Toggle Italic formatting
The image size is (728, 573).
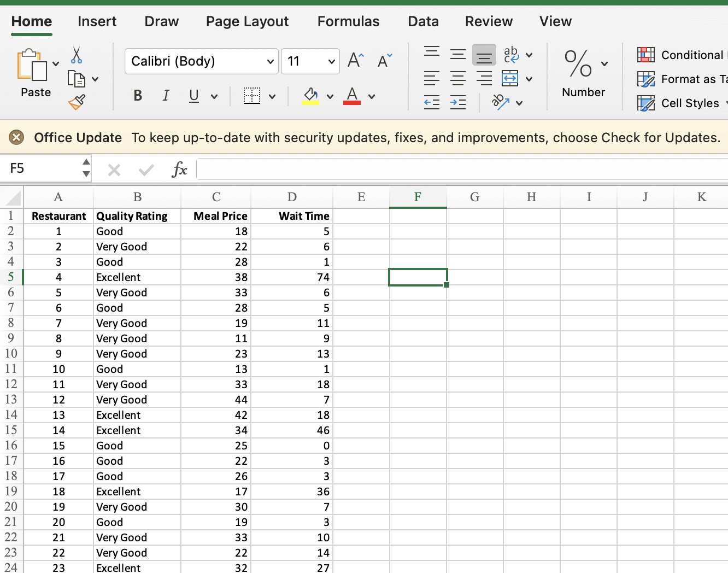[166, 96]
